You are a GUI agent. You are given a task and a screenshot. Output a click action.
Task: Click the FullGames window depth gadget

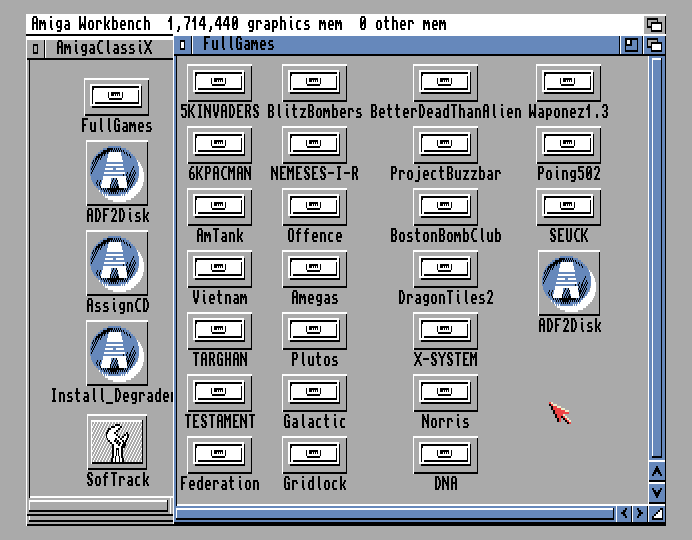tap(654, 45)
